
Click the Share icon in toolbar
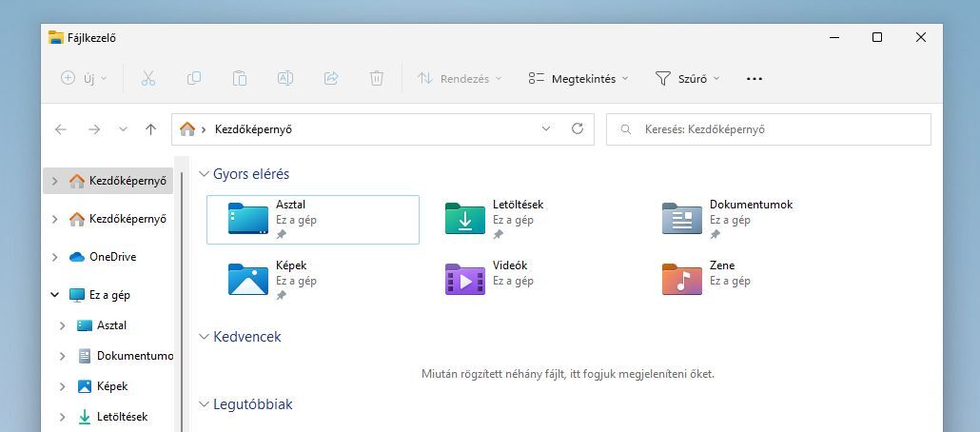pyautogui.click(x=331, y=78)
